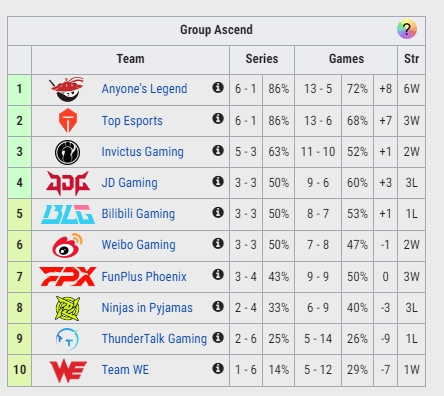This screenshot has width=444, height=396.
Task: Show info for FunPlus Phoenix
Action: [x=218, y=274]
